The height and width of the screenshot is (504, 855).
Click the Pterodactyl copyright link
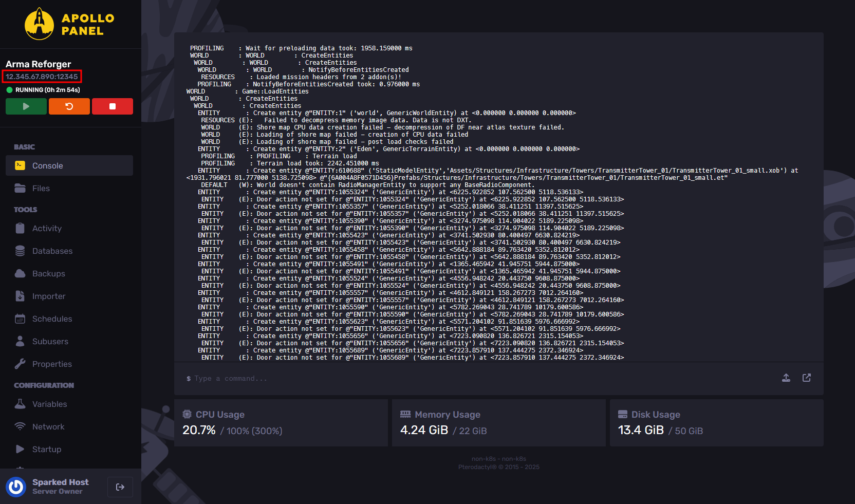(499, 467)
